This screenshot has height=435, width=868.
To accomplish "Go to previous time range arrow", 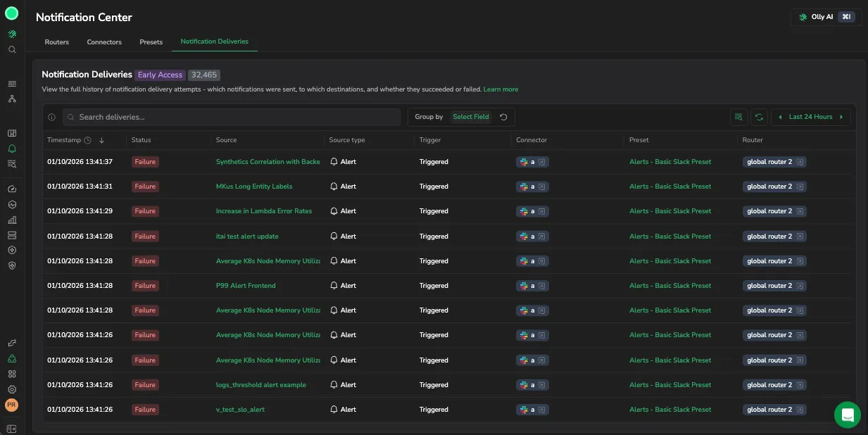I will tap(780, 117).
